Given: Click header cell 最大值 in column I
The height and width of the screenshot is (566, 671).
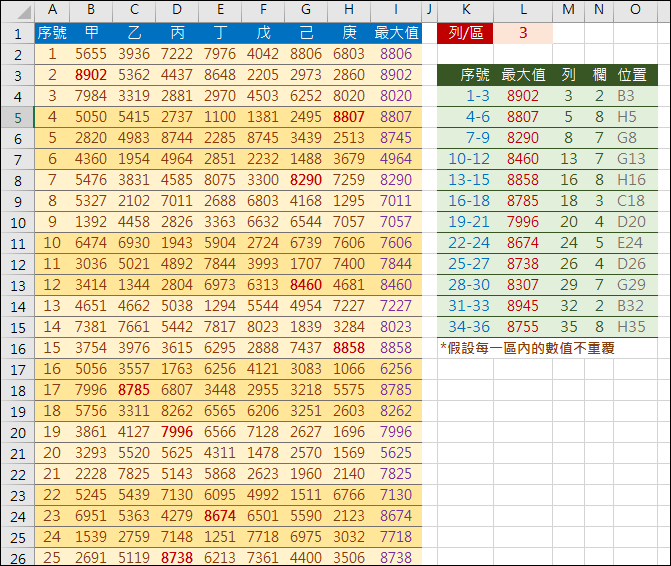Looking at the screenshot, I should pyautogui.click(x=396, y=33).
